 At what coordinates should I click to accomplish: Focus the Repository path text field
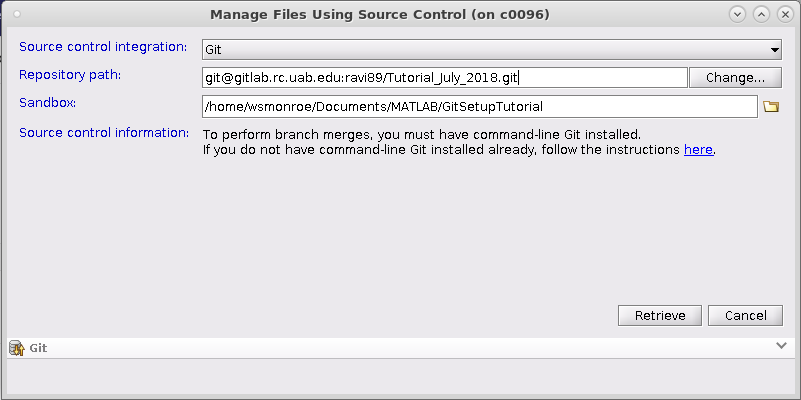(x=444, y=77)
